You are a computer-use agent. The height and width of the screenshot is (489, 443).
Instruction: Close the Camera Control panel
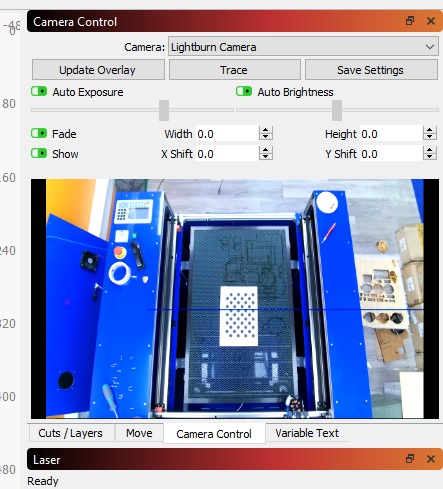coord(431,21)
